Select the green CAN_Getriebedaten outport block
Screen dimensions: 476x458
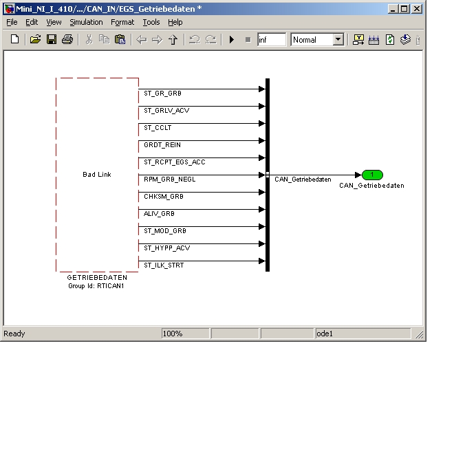pyautogui.click(x=371, y=175)
